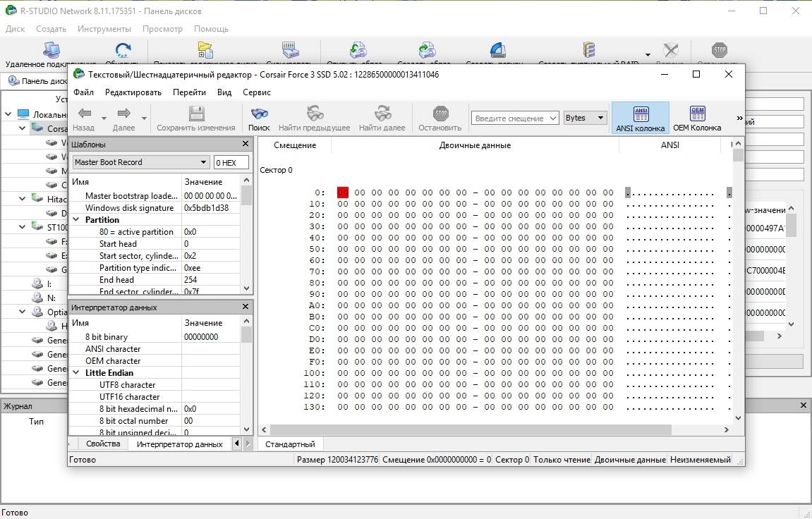The image size is (812, 519).
Task: Click the Введите смещение offset combo box
Action: (x=515, y=118)
